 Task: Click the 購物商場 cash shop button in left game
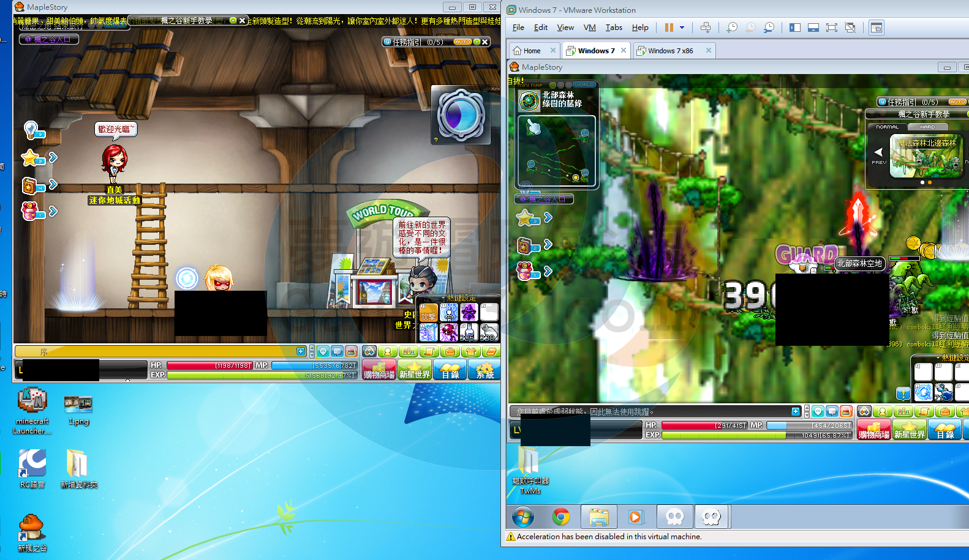[x=379, y=370]
